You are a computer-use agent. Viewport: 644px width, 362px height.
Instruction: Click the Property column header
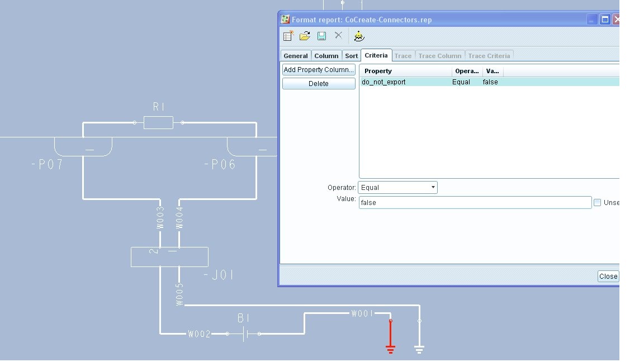pyautogui.click(x=406, y=71)
